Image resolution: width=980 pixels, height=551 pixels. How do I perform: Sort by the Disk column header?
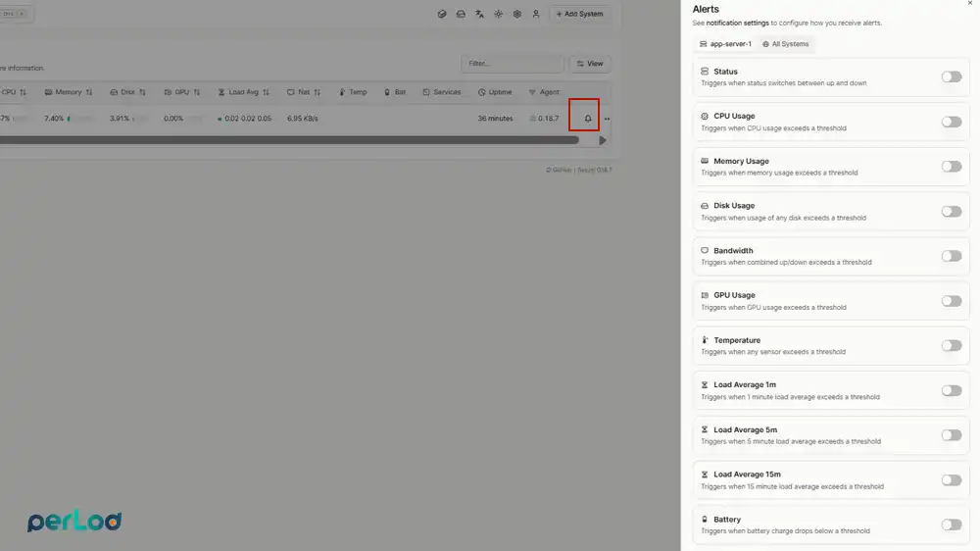tap(127, 92)
